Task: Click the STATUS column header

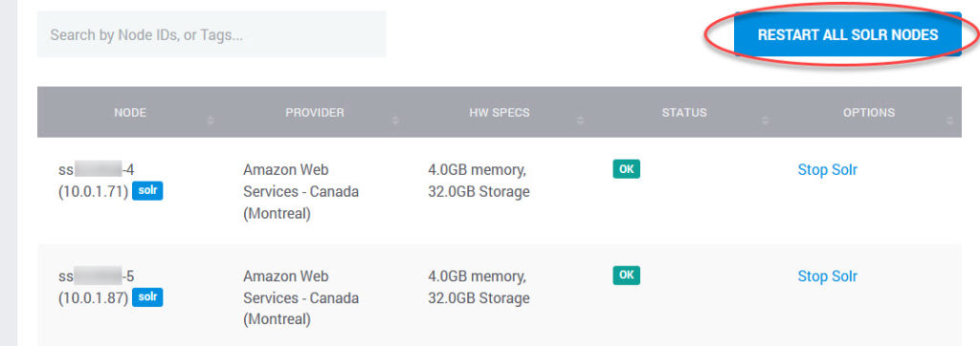Action: (x=684, y=113)
